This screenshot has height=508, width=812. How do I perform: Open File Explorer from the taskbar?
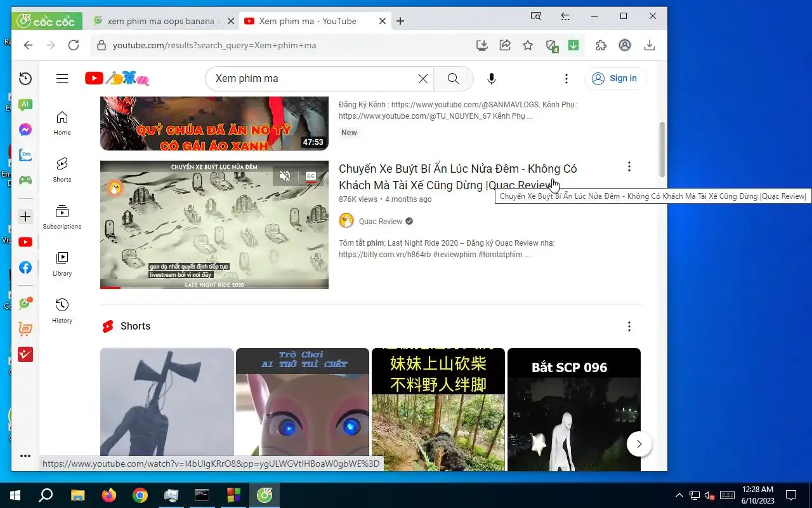[x=77, y=495]
